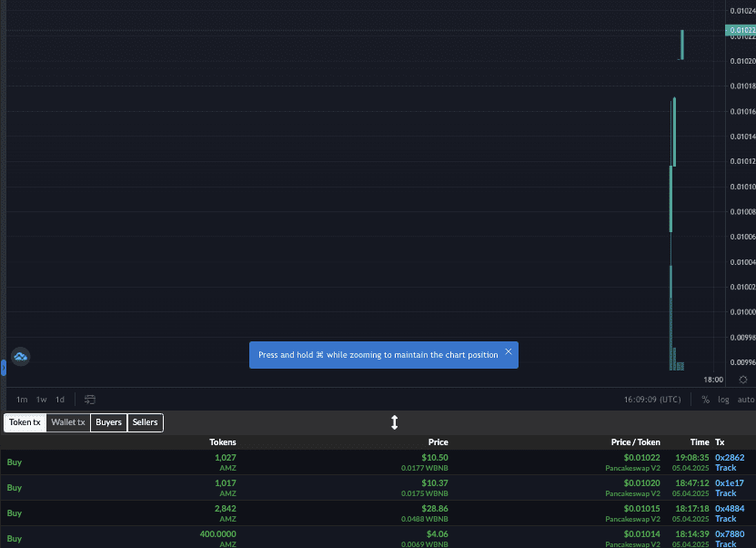The height and width of the screenshot is (548, 756).
Task: Click the $0.01020 price per token
Action: tap(641, 482)
